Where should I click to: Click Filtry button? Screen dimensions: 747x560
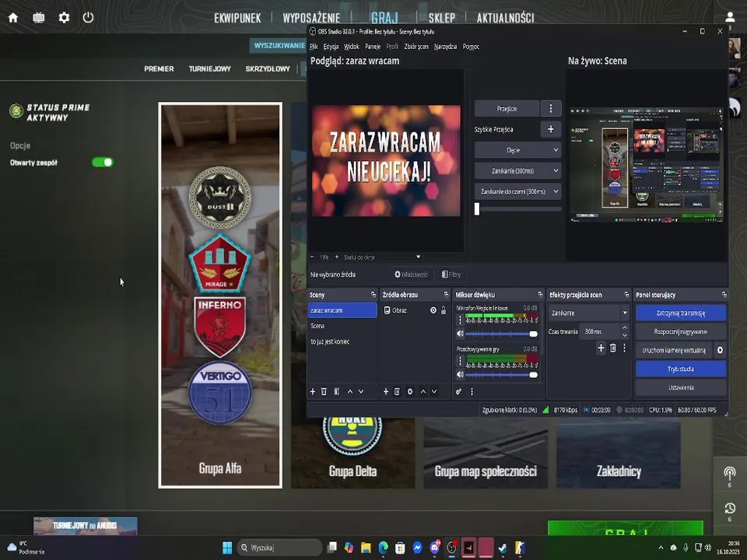[x=451, y=275]
